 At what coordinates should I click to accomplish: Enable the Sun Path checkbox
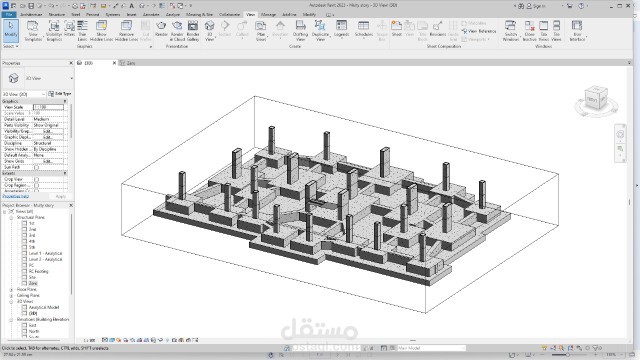[x=36, y=167]
